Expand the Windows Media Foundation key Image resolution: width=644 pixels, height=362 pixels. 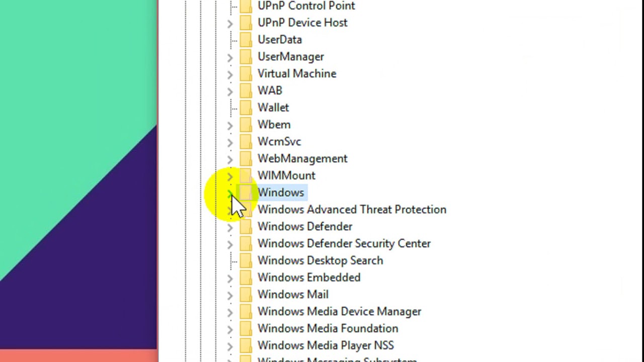coord(230,329)
